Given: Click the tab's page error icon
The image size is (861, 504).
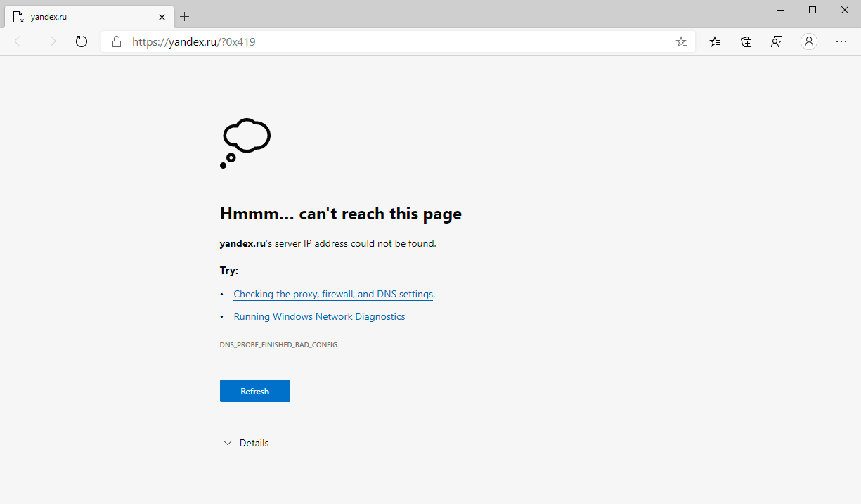Looking at the screenshot, I should click(18, 16).
